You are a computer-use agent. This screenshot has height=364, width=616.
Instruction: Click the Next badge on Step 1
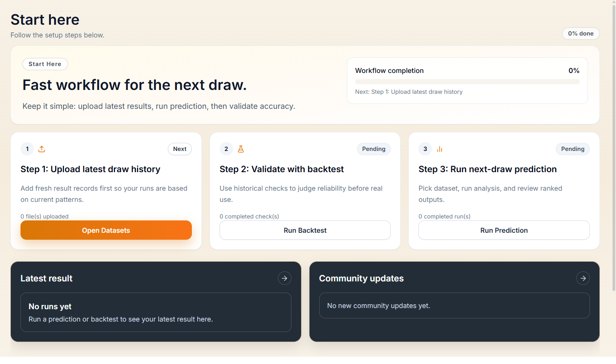click(179, 149)
